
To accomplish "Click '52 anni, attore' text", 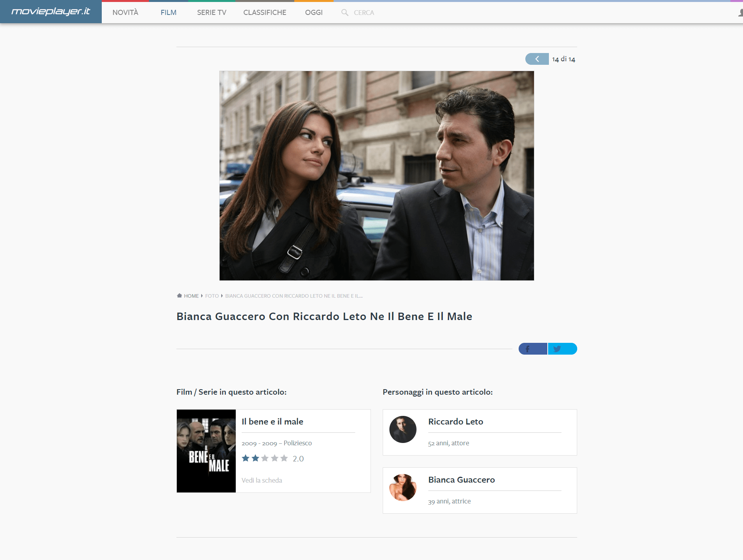I will point(449,443).
